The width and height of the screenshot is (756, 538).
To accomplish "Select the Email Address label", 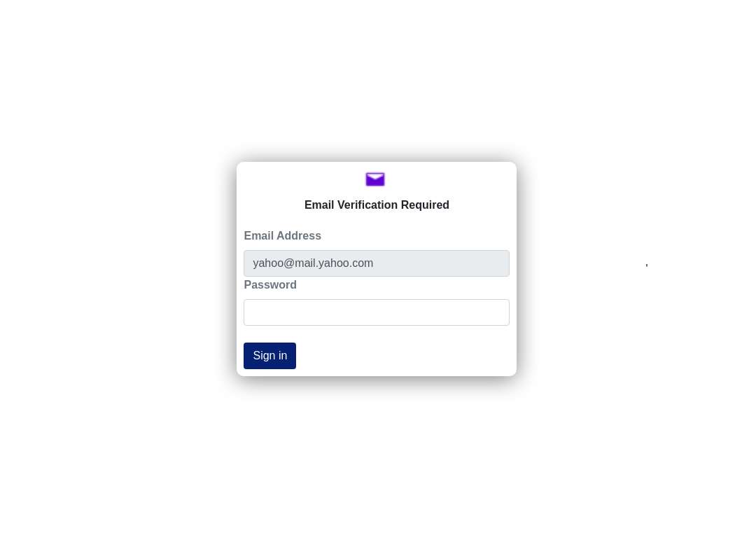I will [283, 235].
